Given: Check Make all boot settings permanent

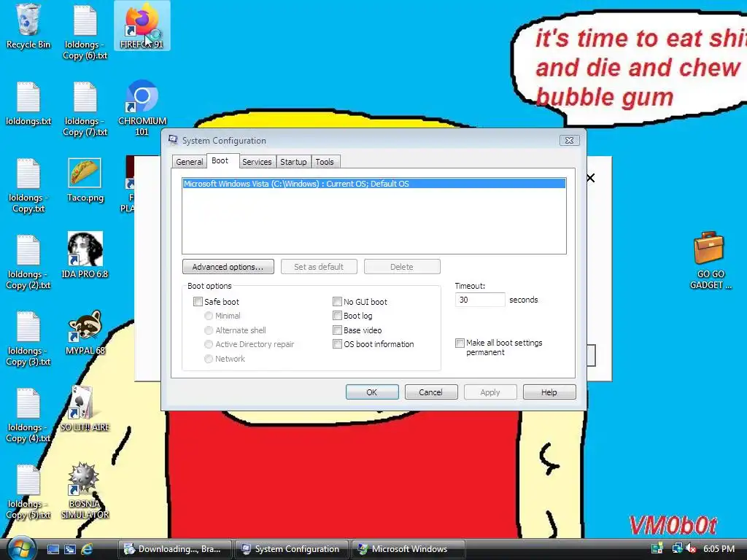Looking at the screenshot, I should click(460, 343).
